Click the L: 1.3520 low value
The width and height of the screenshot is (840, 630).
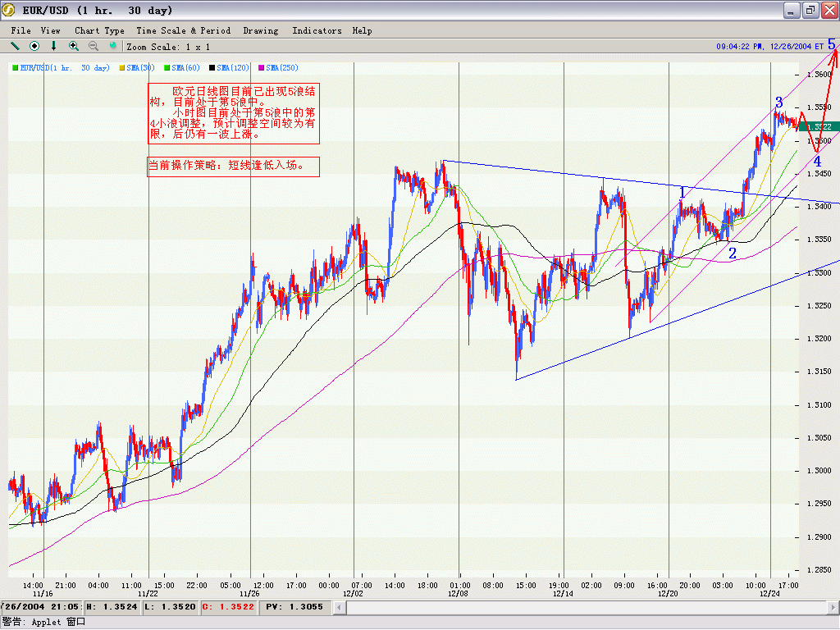pos(169,607)
